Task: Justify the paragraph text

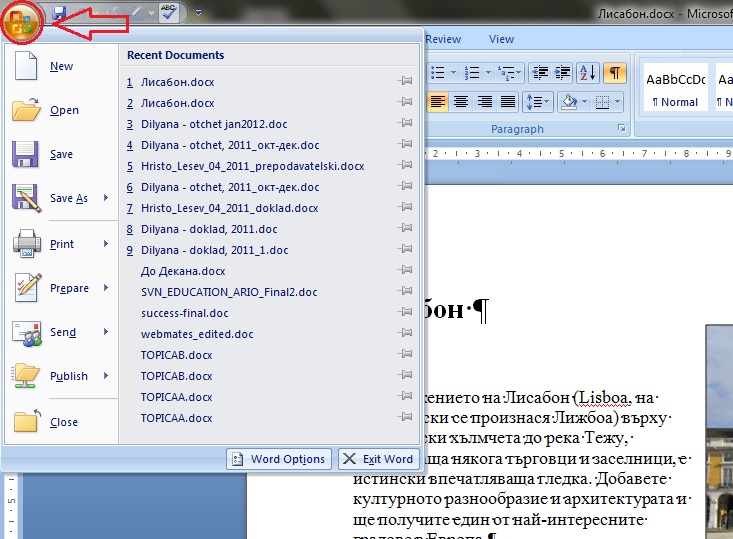Action: 508,101
